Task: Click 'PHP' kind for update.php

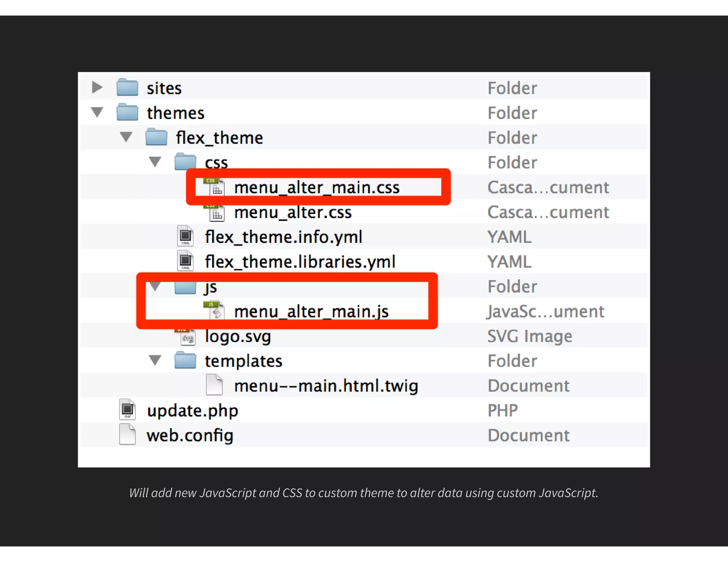Action: point(503,410)
